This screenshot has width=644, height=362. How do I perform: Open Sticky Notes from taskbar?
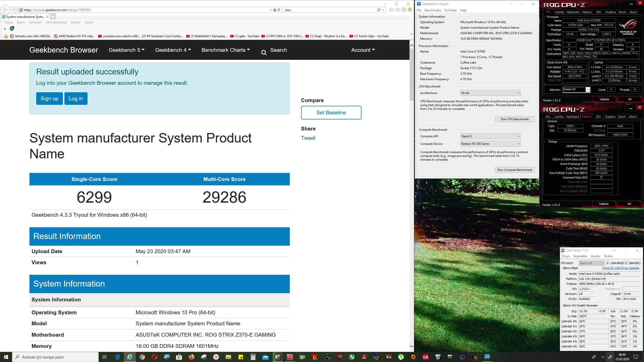pyautogui.click(x=240, y=357)
